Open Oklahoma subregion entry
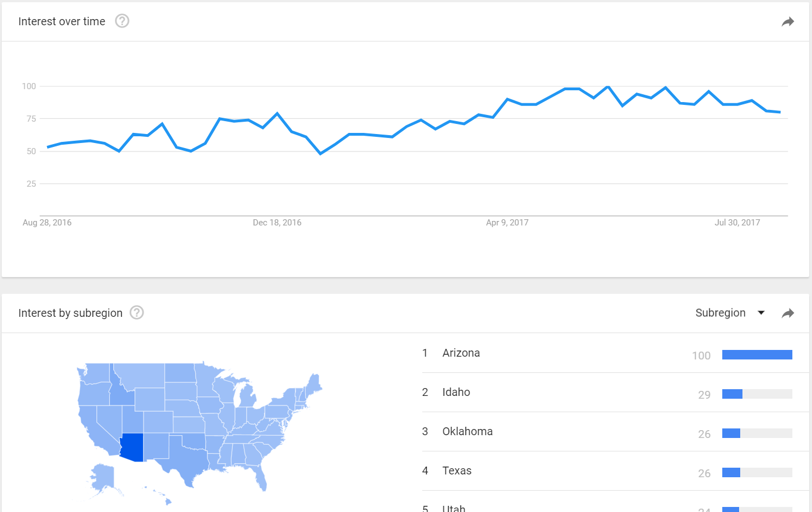The image size is (812, 512). coord(467,431)
